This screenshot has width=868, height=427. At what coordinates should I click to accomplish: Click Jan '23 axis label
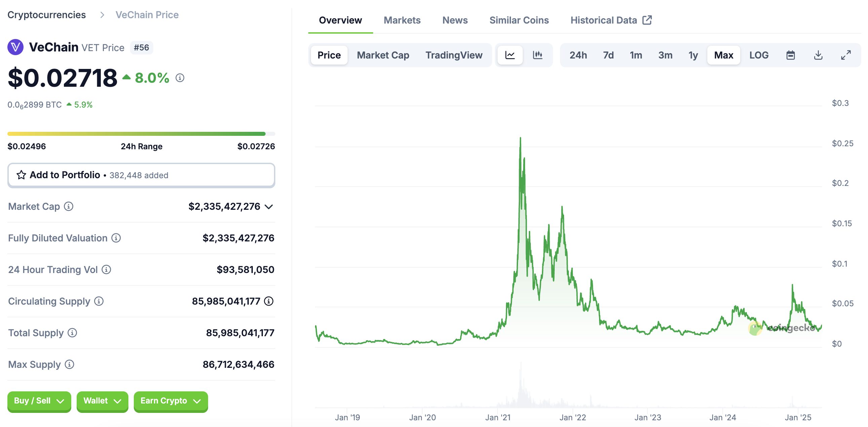tap(647, 417)
